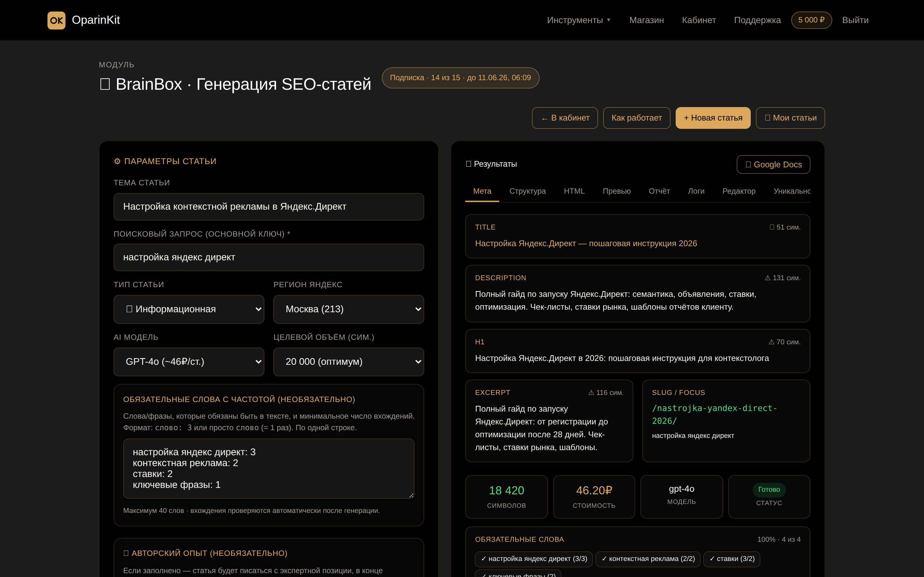Click the обязательные слова textarea resize handle

[x=411, y=495]
